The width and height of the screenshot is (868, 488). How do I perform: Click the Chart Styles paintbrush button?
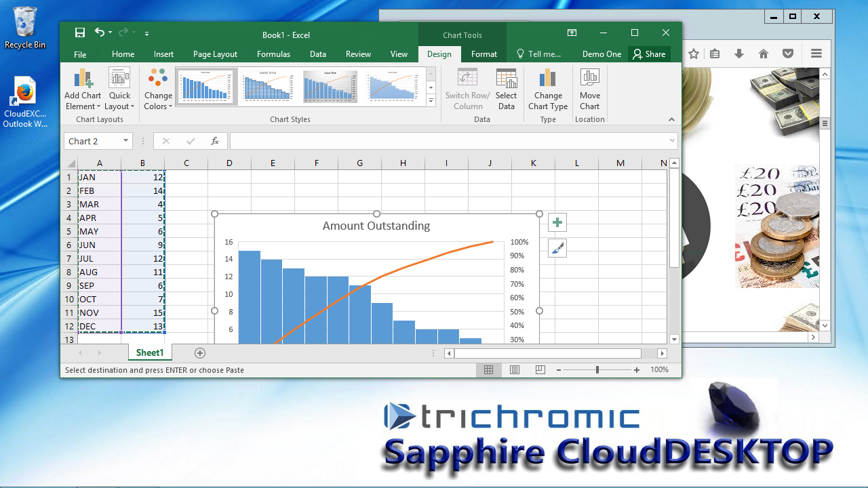point(557,249)
